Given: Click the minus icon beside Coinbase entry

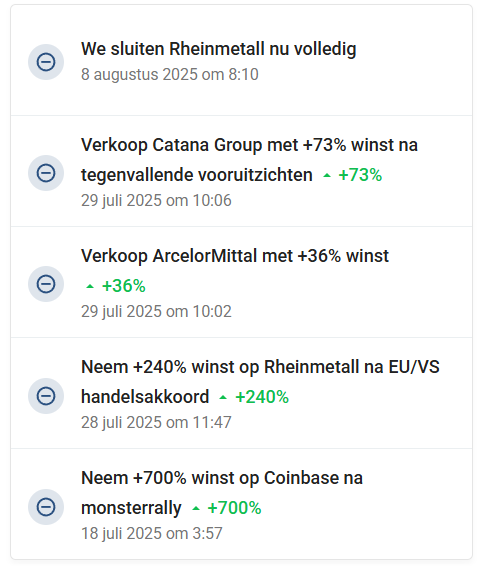Looking at the screenshot, I should 46,507.
